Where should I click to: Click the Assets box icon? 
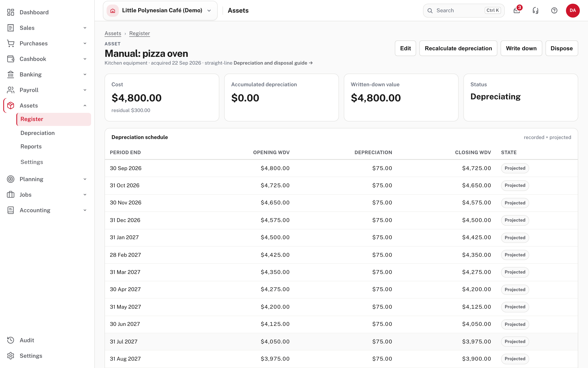(x=10, y=106)
